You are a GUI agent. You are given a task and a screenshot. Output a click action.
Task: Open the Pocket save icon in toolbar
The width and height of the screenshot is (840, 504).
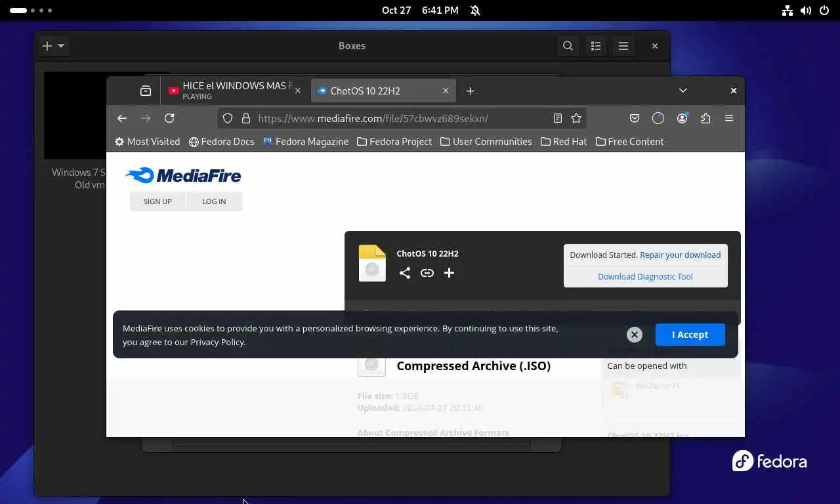[x=635, y=118]
